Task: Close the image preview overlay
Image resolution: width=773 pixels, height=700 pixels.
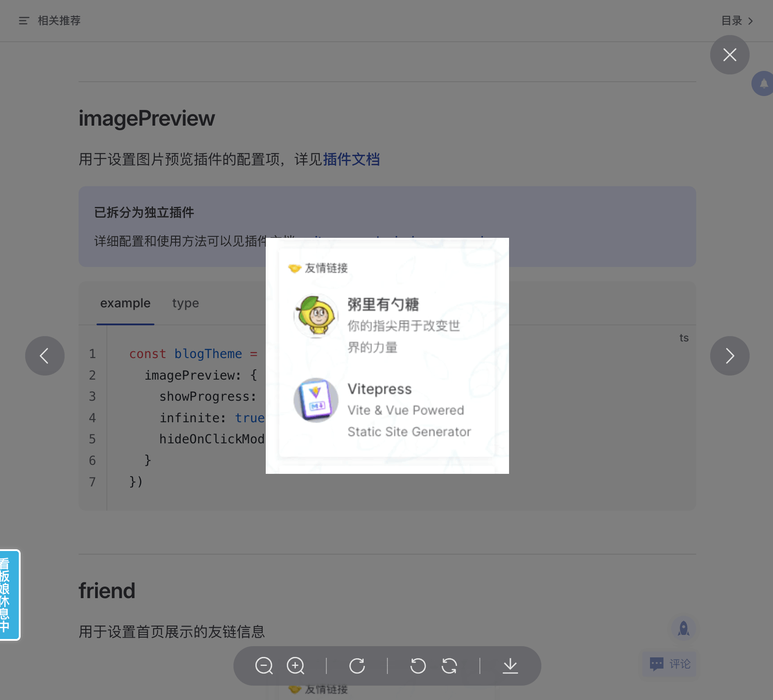Action: [729, 55]
